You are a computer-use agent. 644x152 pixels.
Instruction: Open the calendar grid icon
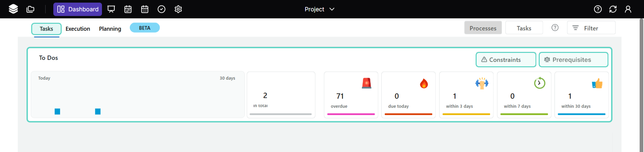[x=145, y=9]
